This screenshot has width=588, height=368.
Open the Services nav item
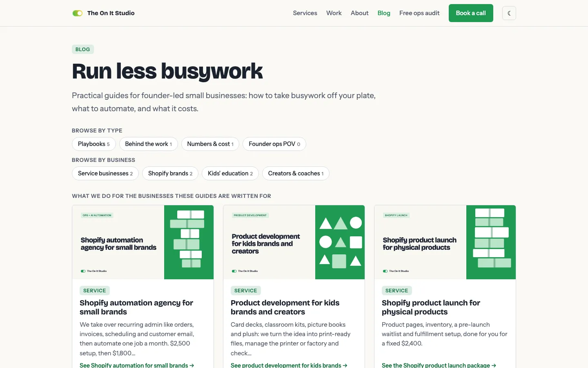click(x=305, y=13)
